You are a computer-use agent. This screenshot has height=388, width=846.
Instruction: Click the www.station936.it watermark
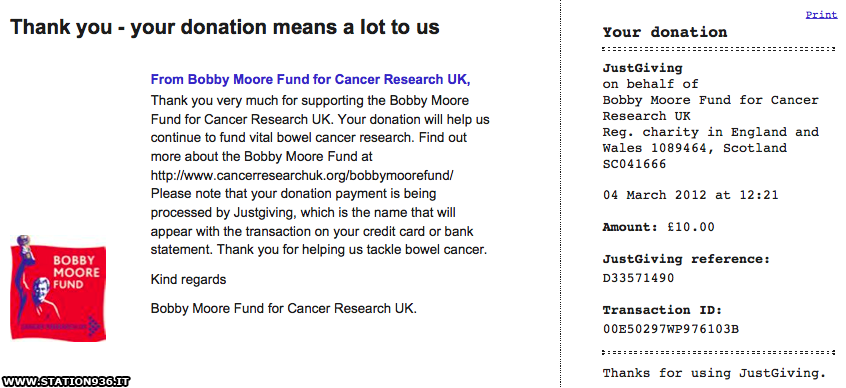[66, 382]
